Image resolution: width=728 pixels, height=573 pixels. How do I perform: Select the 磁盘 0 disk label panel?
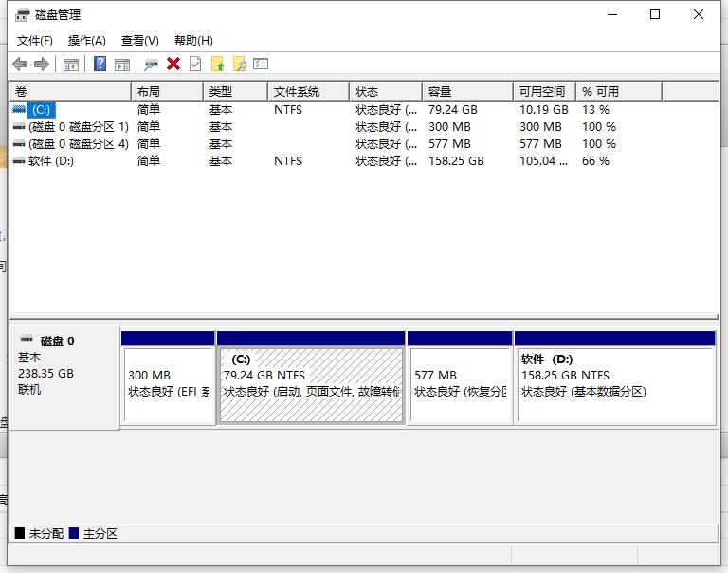point(64,377)
